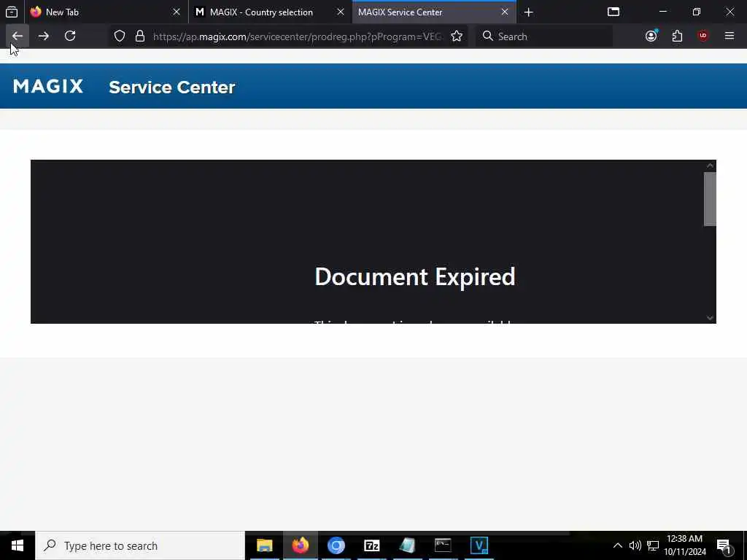
Task: View site security padlock info
Action: click(140, 36)
